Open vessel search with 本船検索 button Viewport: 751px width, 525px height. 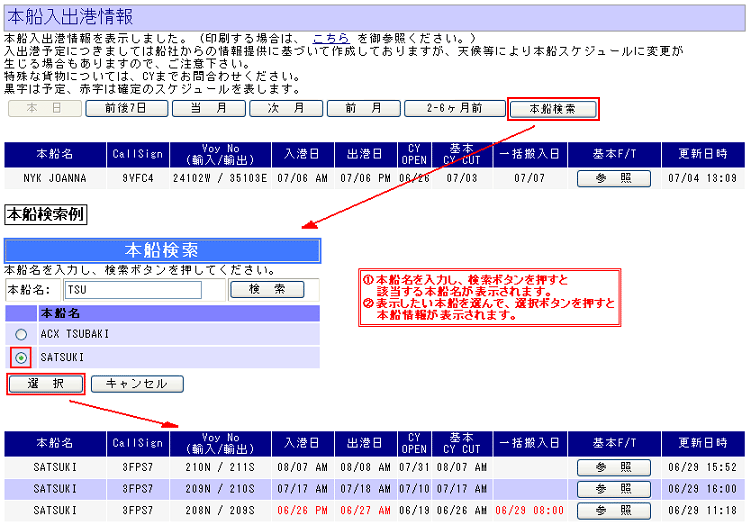pyautogui.click(x=552, y=108)
